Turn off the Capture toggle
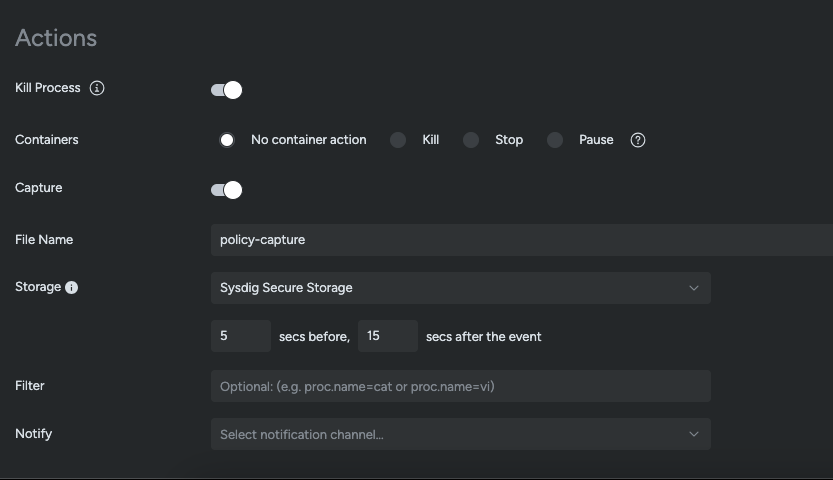 [x=226, y=190]
